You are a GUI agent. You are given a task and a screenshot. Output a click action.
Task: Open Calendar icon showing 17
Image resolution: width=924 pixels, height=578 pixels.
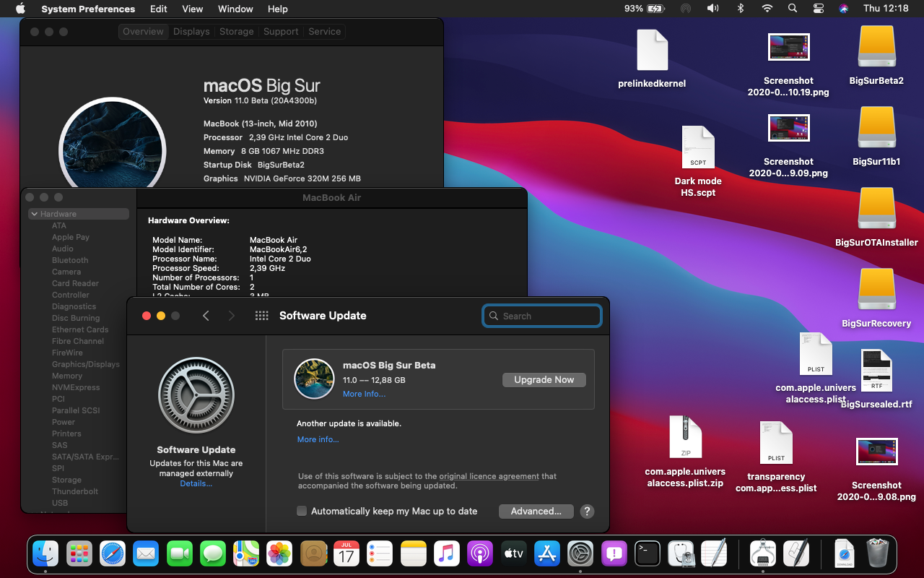(x=346, y=554)
